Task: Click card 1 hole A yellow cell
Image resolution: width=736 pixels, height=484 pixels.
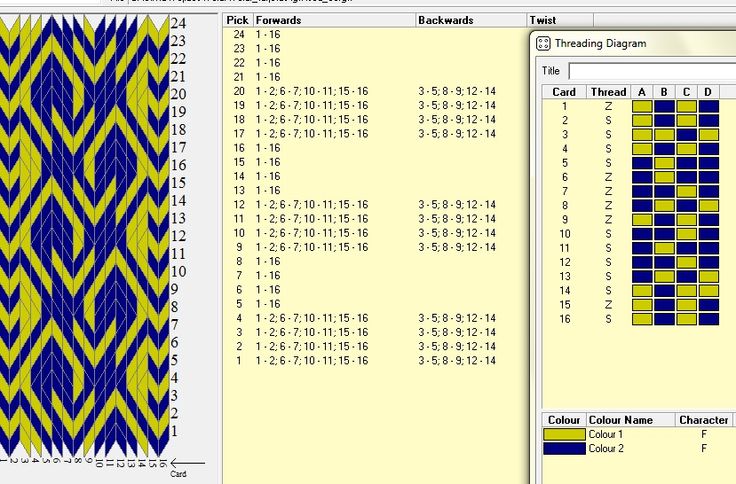Action: [x=642, y=106]
